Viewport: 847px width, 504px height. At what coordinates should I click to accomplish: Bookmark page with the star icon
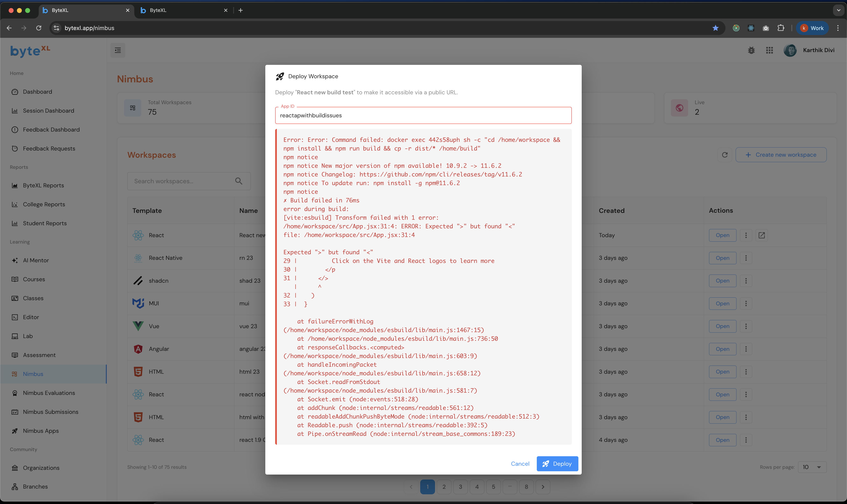716,28
